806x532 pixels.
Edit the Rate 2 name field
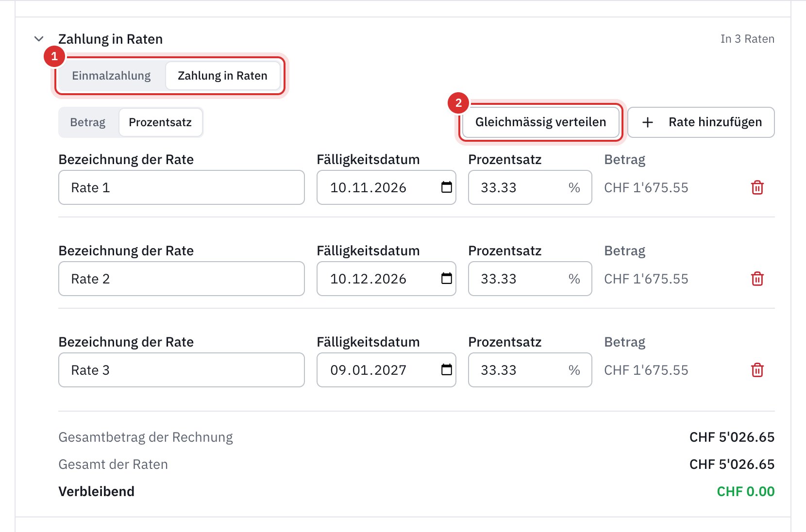point(182,279)
